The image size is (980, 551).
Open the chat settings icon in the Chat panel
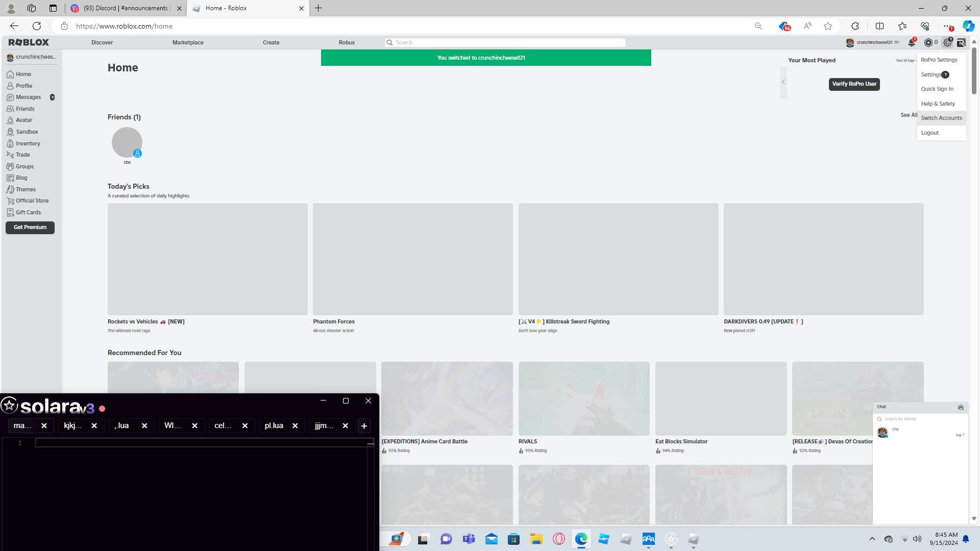961,407
